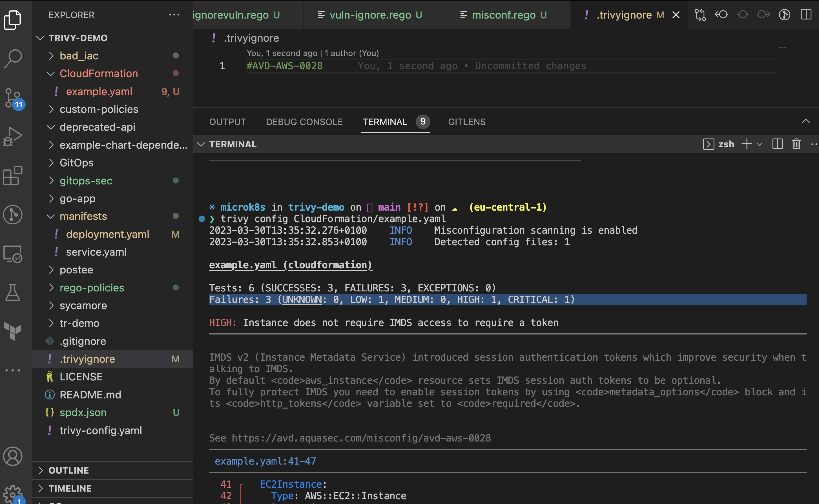Viewport: 819px width, 504px height.
Task: Split the editor using the top-right icon
Action: (x=807, y=15)
